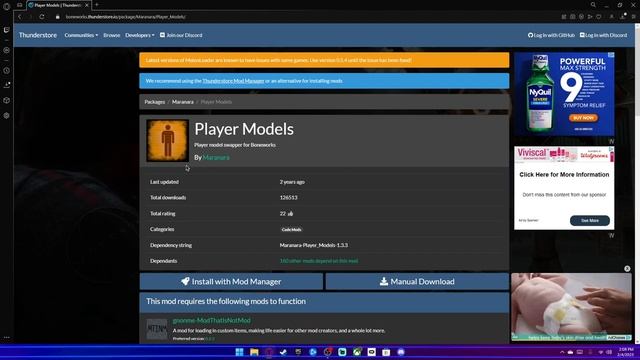Screen dimensions: 640x360
Task: Click the heart bookmark icon in address bar
Action: [599, 17]
